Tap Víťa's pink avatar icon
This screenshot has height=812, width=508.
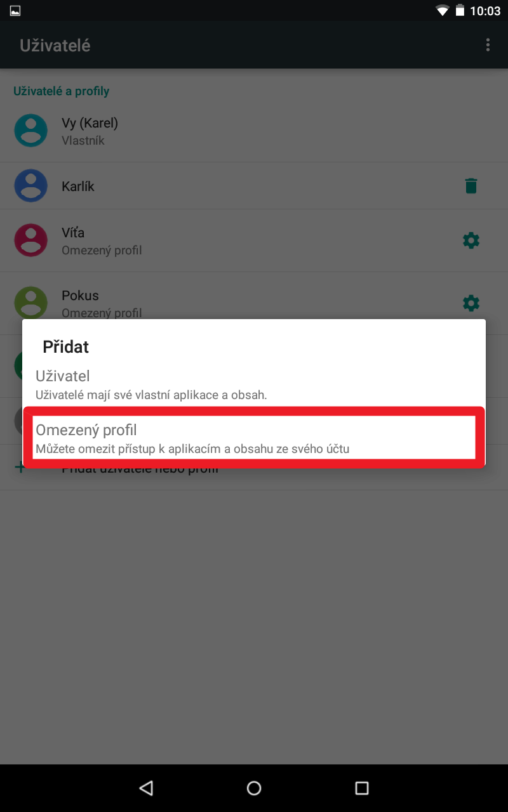tap(31, 240)
